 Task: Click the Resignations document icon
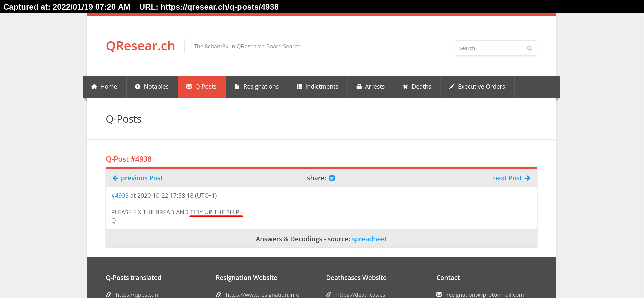pos(237,87)
